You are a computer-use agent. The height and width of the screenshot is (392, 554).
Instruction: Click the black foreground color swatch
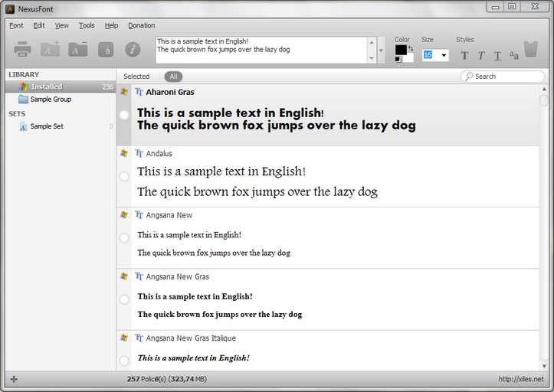tap(401, 50)
